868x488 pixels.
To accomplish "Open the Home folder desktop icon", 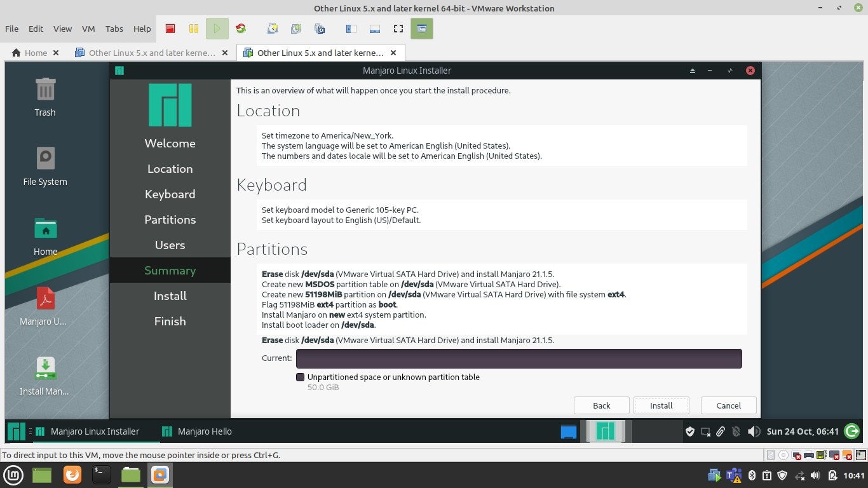I will 45,236.
